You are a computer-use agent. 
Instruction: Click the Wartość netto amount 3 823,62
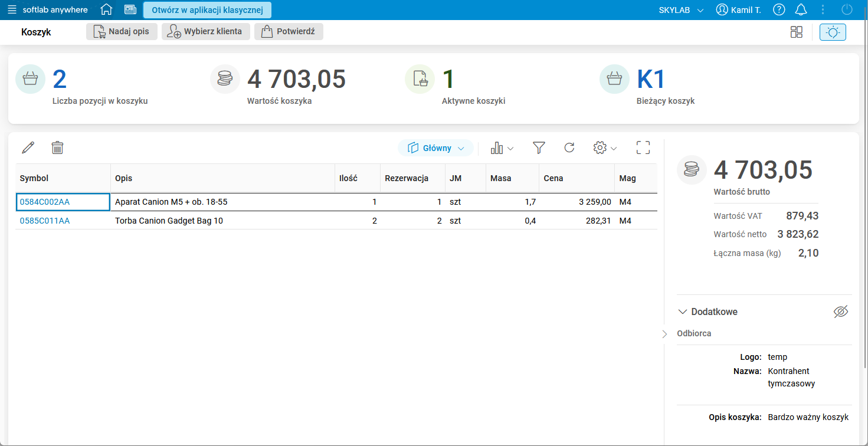point(798,234)
